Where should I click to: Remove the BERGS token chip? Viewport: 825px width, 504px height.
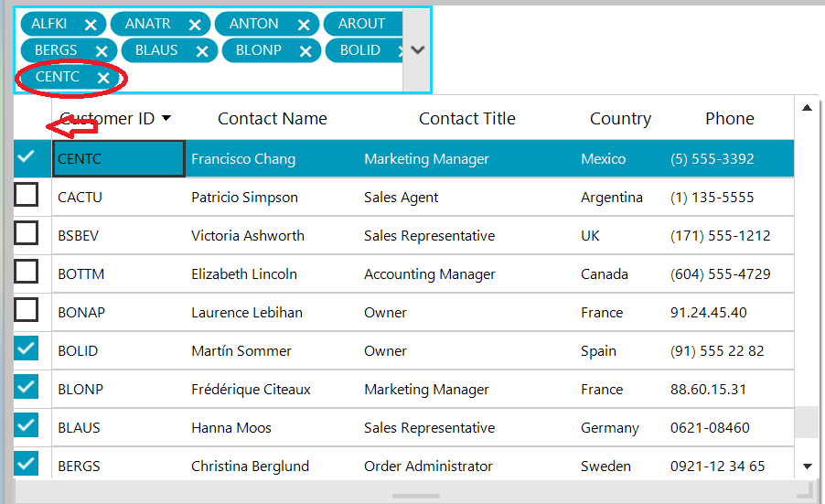coord(102,51)
